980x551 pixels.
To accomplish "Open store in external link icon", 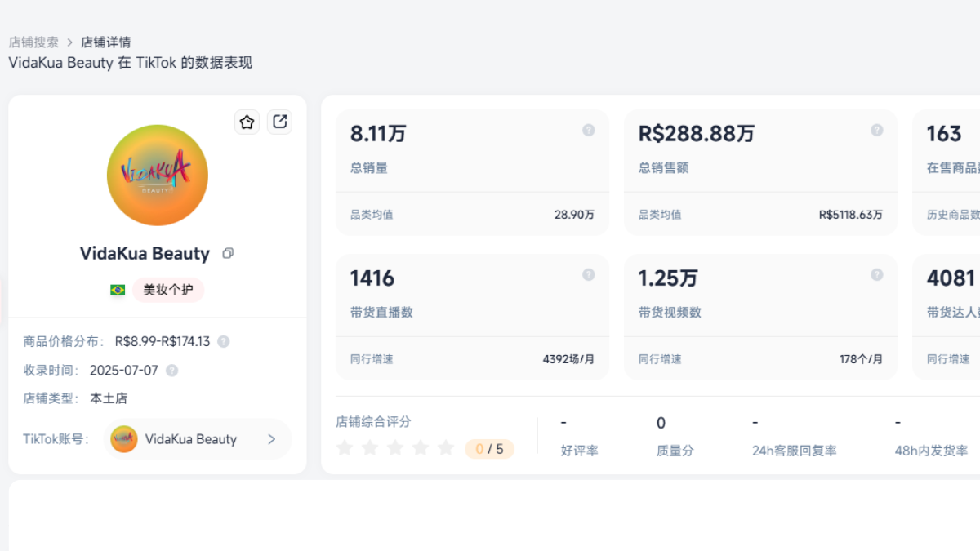I will [x=279, y=122].
